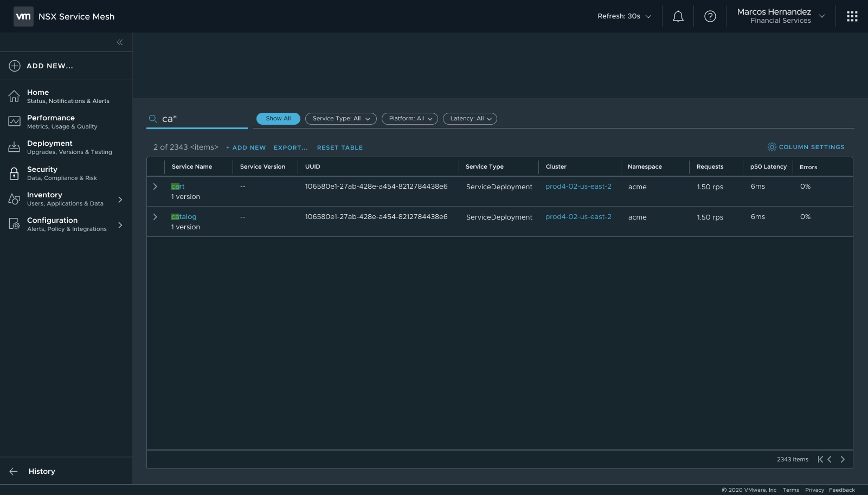Expand the Inventory submenu arrow
The width and height of the screenshot is (868, 495).
[x=120, y=200]
